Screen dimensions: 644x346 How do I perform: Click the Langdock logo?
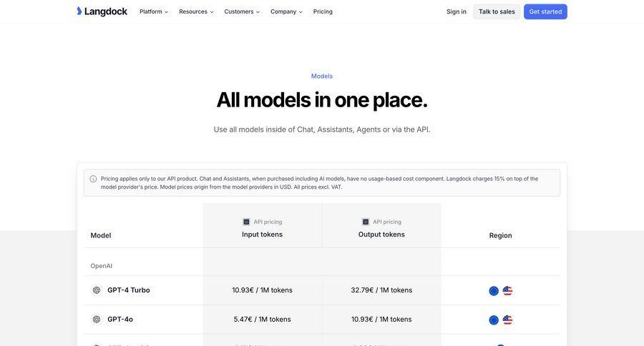click(x=102, y=11)
